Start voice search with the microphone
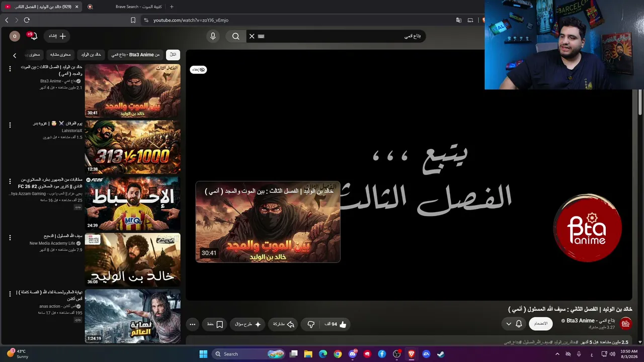 [213, 36]
